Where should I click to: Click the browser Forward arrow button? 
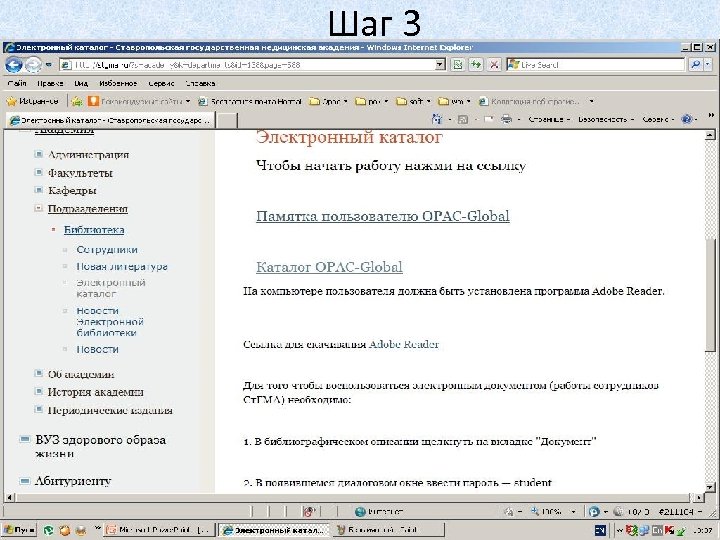33,65
